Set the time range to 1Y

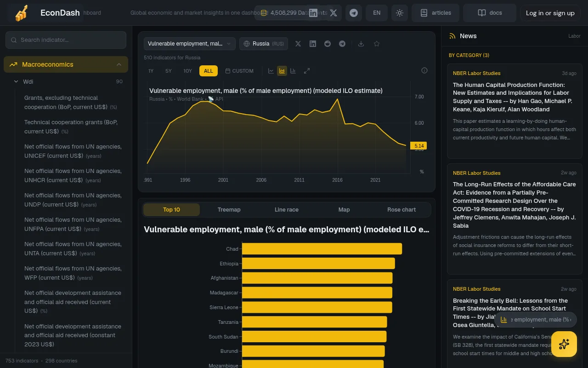pyautogui.click(x=151, y=71)
